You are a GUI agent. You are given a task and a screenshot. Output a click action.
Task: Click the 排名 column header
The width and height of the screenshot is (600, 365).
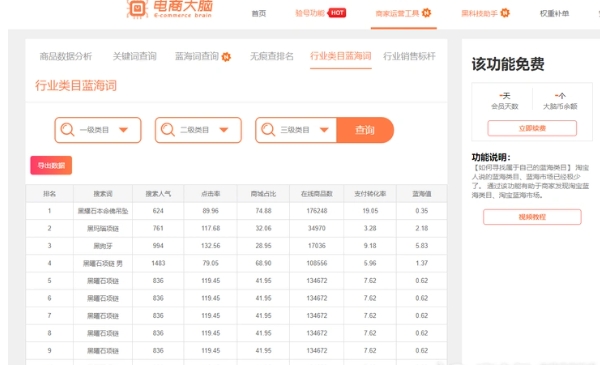pyautogui.click(x=49, y=194)
